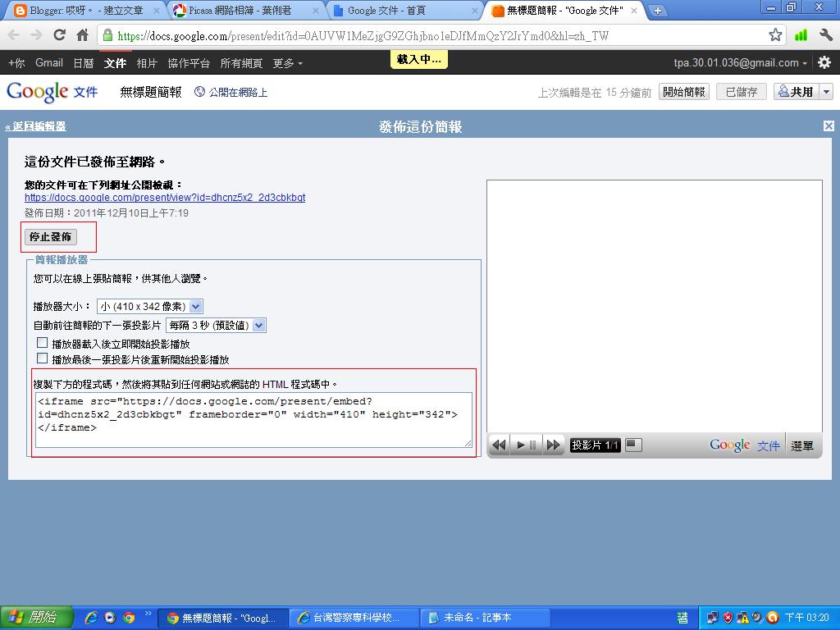This screenshot has width=840, height=630.
Task: Click the red shield tray icon
Action: (728, 618)
